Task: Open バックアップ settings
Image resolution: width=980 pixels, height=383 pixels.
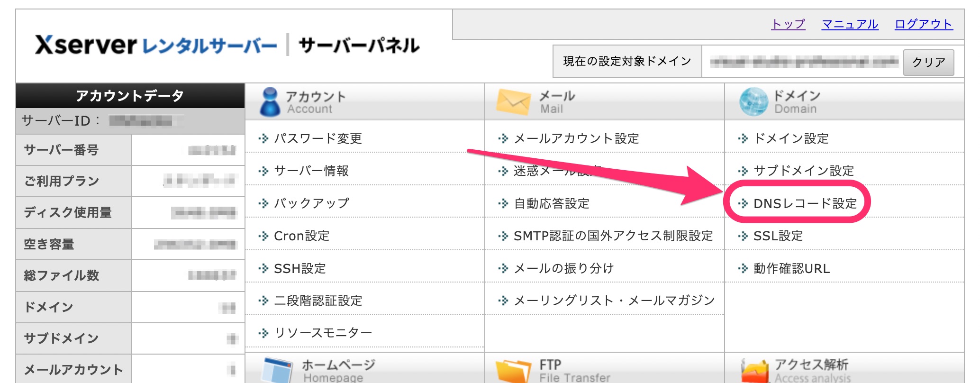Action: coord(311,203)
